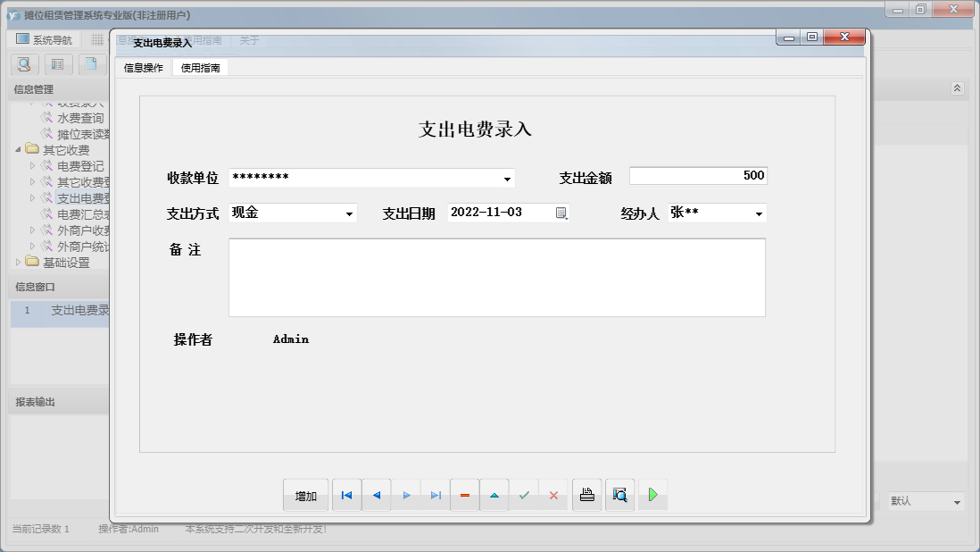
Task: Click the blue edit record triangle icon
Action: pyautogui.click(x=494, y=494)
